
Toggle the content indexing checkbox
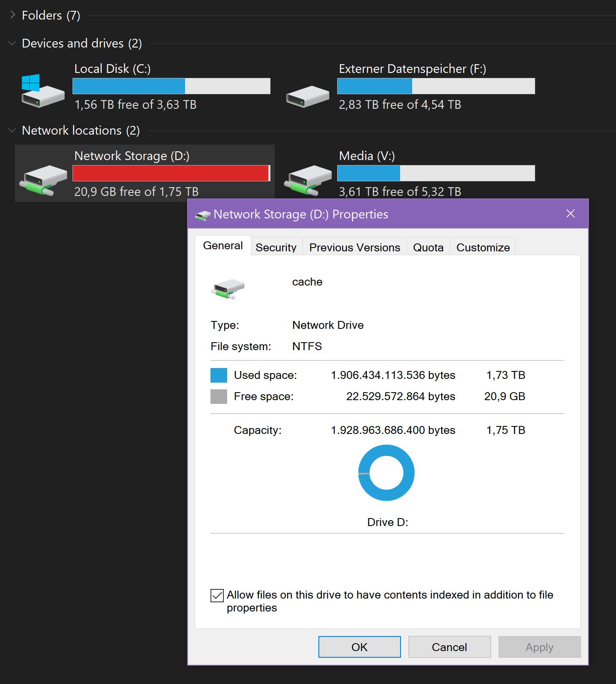pyautogui.click(x=217, y=595)
